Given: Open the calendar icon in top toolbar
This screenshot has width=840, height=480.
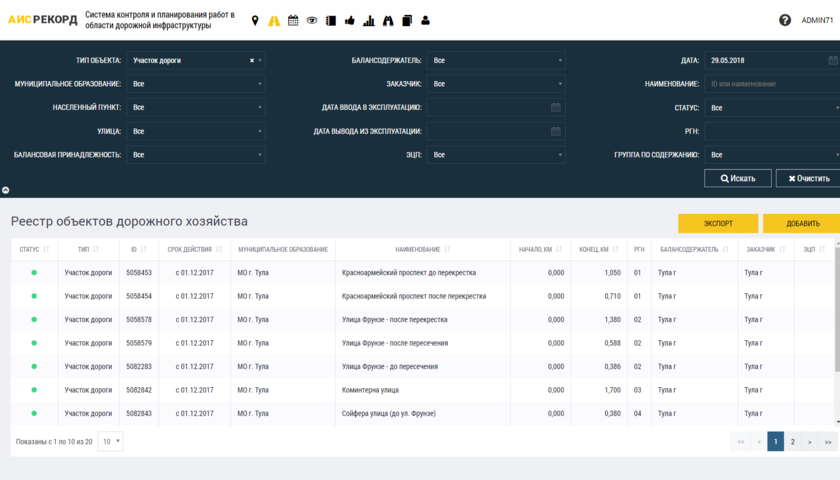Looking at the screenshot, I should coord(293,20).
